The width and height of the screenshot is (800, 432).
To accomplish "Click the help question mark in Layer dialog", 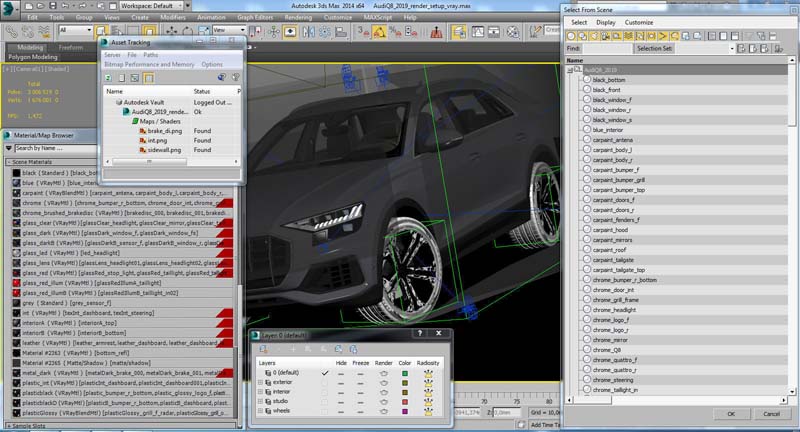I will pyautogui.click(x=421, y=335).
